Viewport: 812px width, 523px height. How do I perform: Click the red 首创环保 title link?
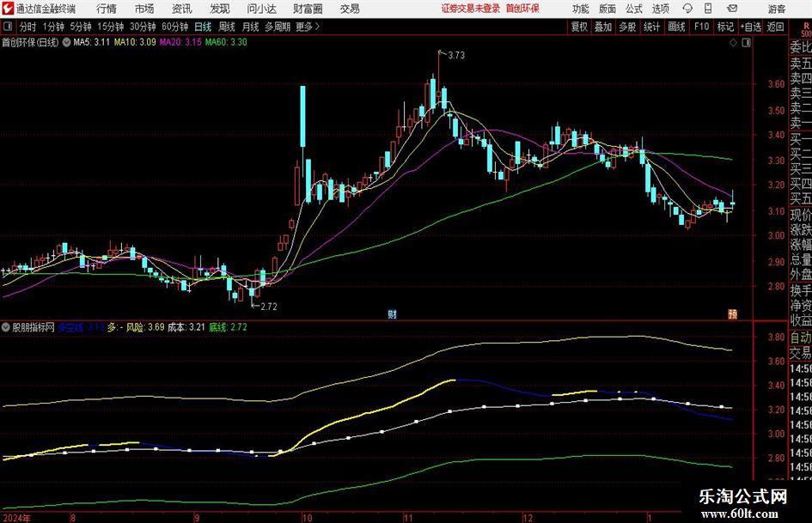(522, 9)
